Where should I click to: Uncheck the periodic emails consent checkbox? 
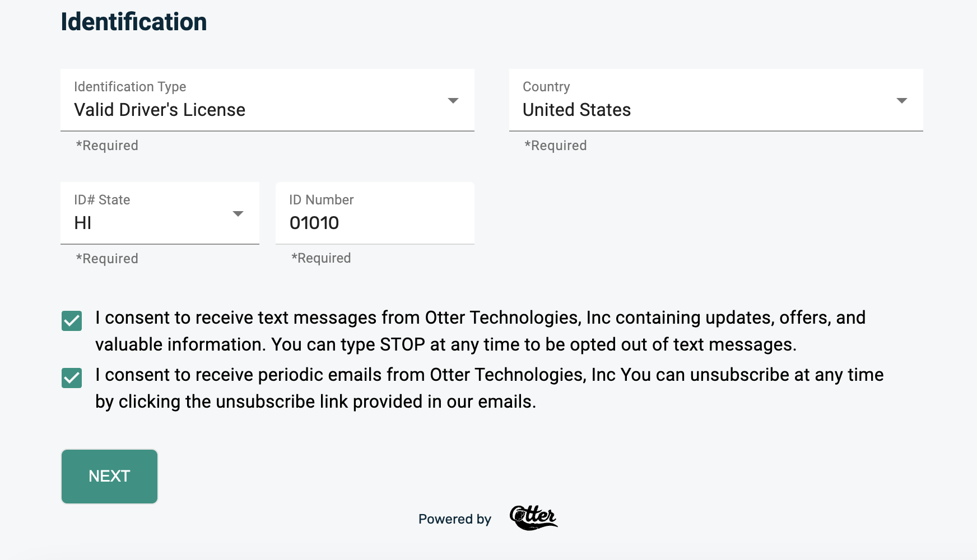click(72, 378)
